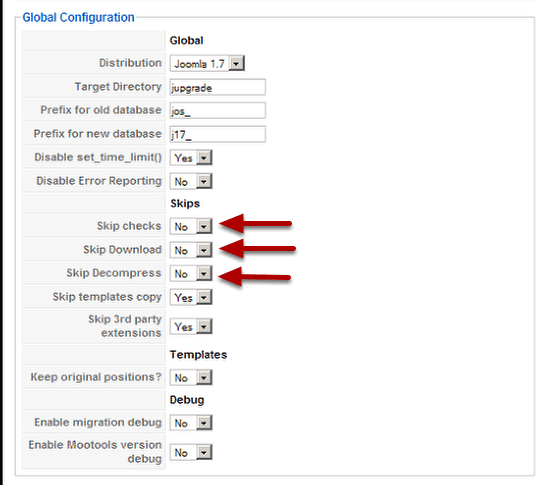
Task: Click the Target Directory input field
Action: click(218, 87)
